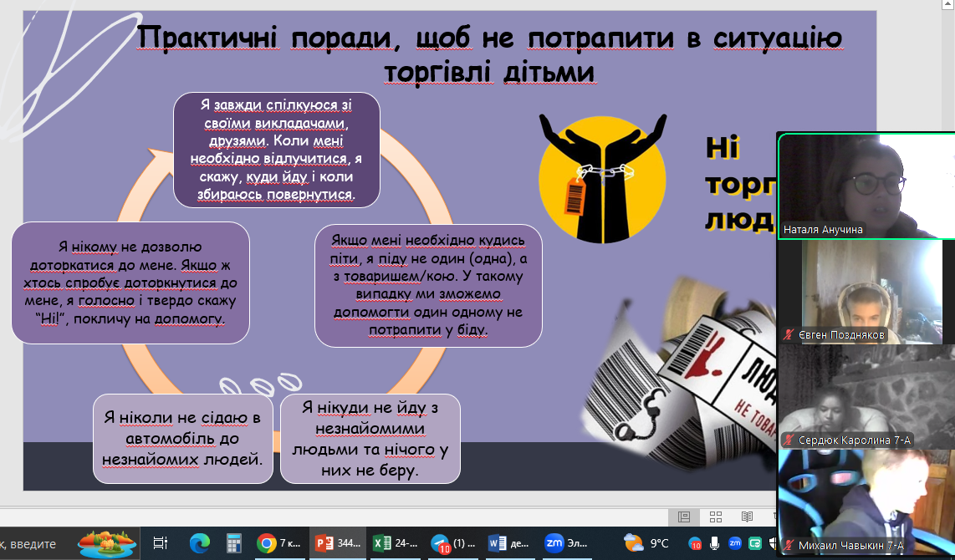Select the PowerPoint taskbar button
The height and width of the screenshot is (560, 955).
(338, 543)
